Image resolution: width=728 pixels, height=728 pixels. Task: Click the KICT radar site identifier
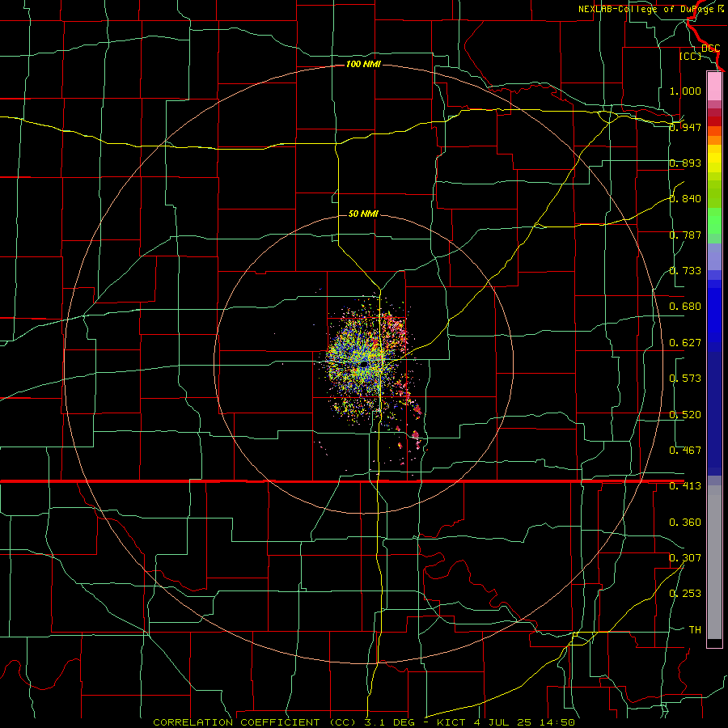pyautogui.click(x=451, y=722)
